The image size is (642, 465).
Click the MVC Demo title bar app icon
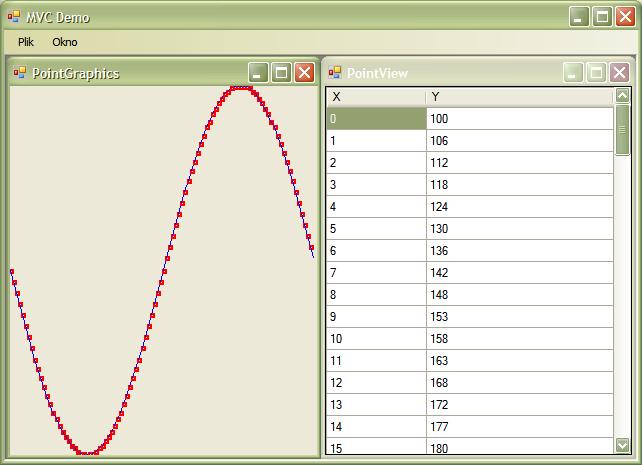click(x=14, y=17)
